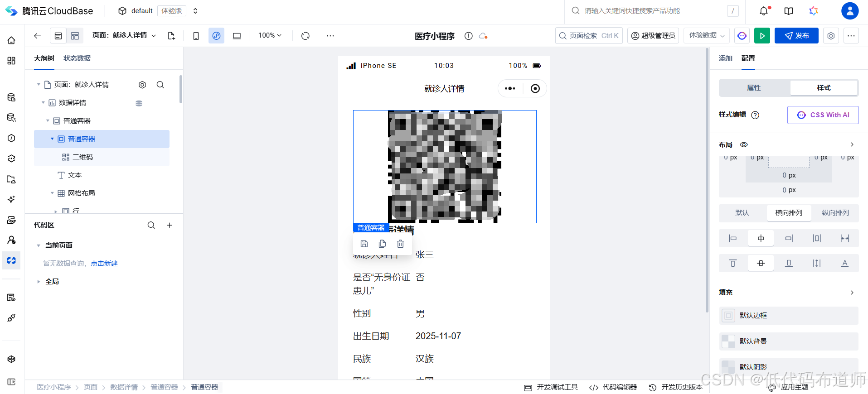The height and width of the screenshot is (394, 868).
Task: Delete the selected container component
Action: click(400, 244)
